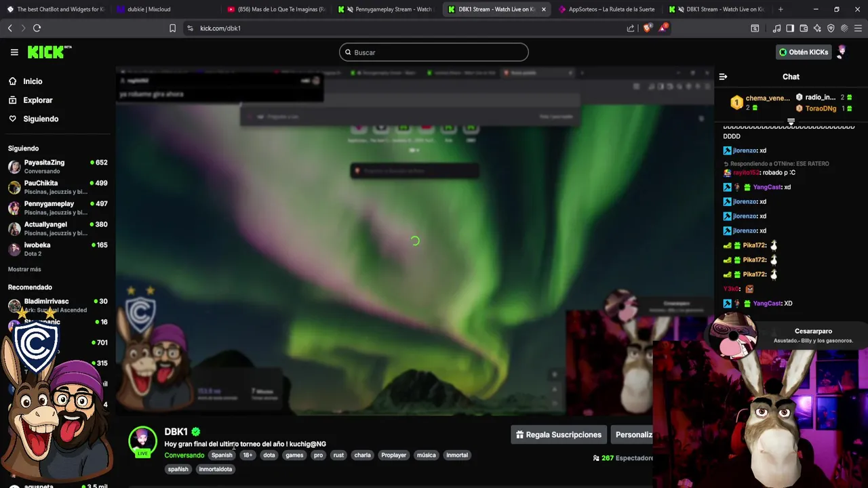Expand the gifter leaderboard handle in chat
The image size is (868, 488).
coord(791,121)
